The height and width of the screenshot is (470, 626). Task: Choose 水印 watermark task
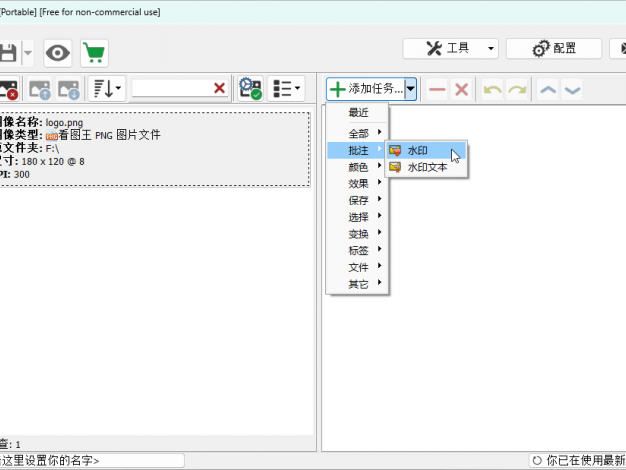(426, 151)
